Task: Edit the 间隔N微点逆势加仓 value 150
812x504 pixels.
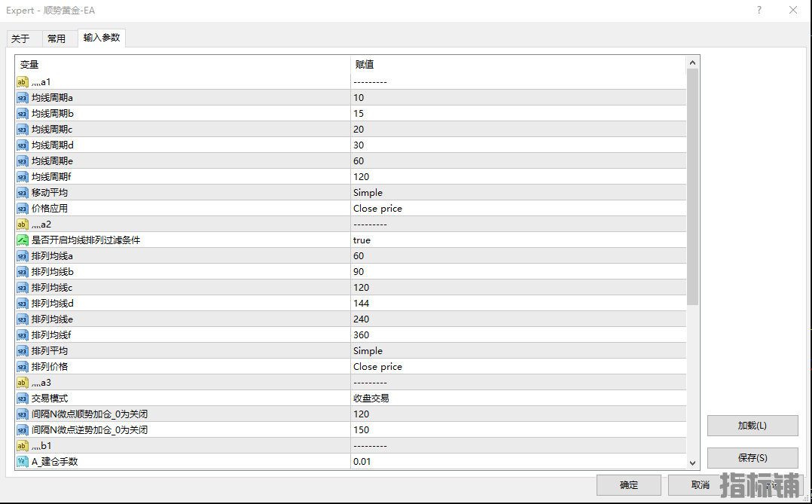Action: click(x=518, y=429)
